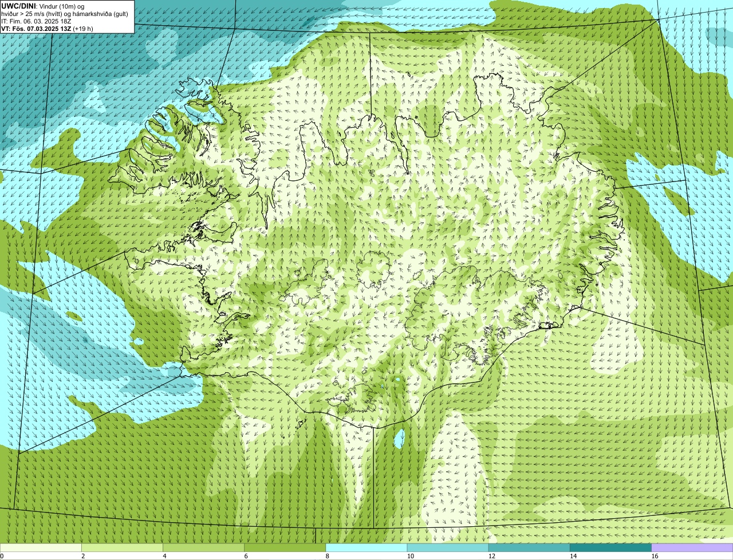This screenshot has width=733, height=560.
Task: Click the legend scale label "16"
Action: pos(655,556)
